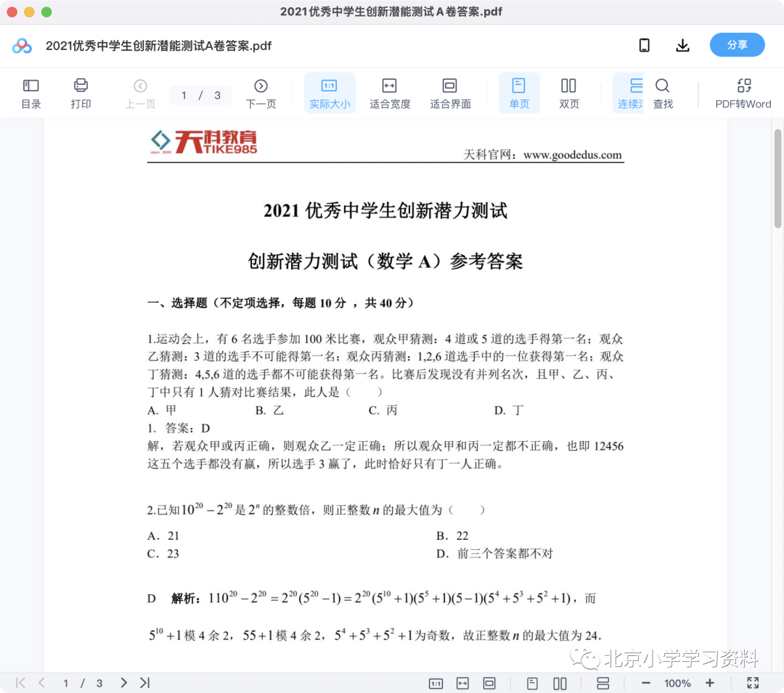Click answer option "A. 21"

coord(163,536)
